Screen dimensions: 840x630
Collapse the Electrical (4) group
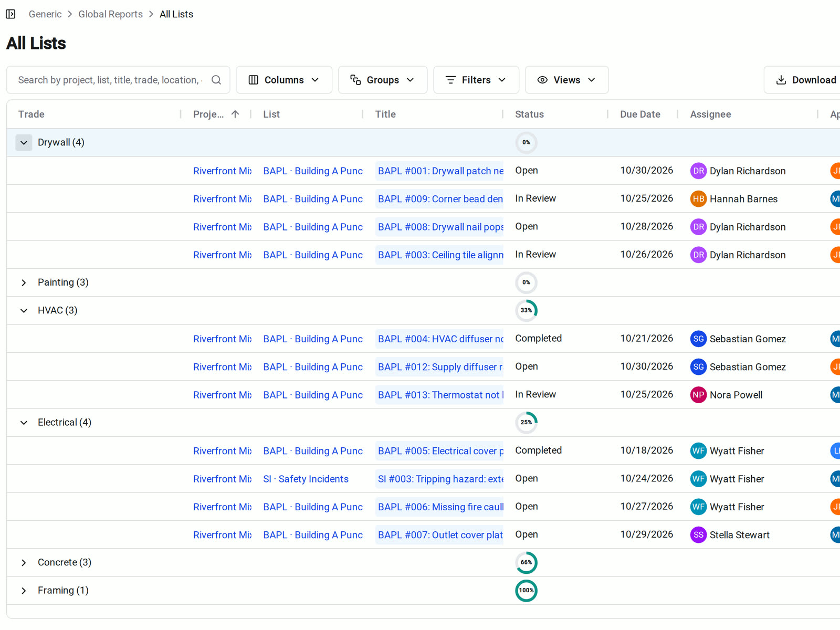click(x=24, y=423)
